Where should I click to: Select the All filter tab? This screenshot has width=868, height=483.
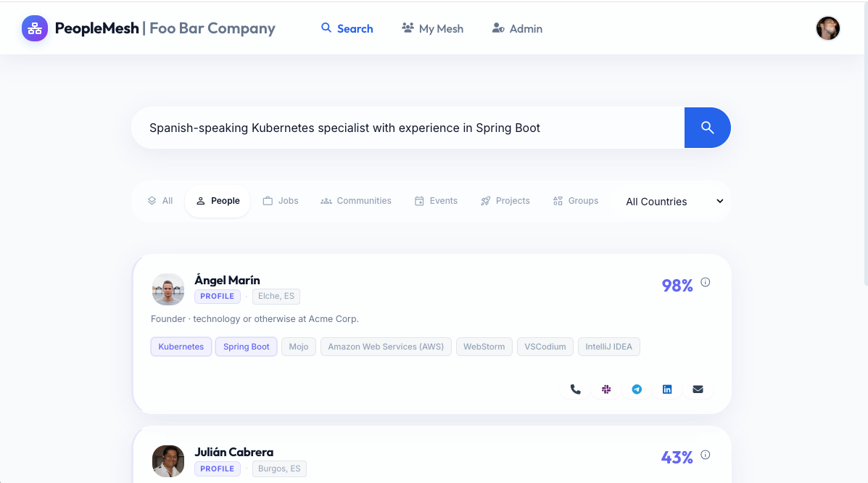pos(160,200)
